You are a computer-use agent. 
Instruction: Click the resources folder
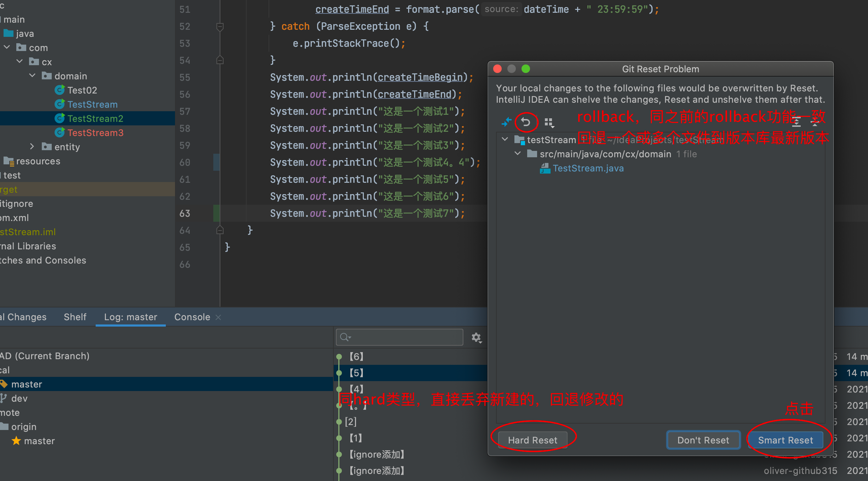pos(38,161)
